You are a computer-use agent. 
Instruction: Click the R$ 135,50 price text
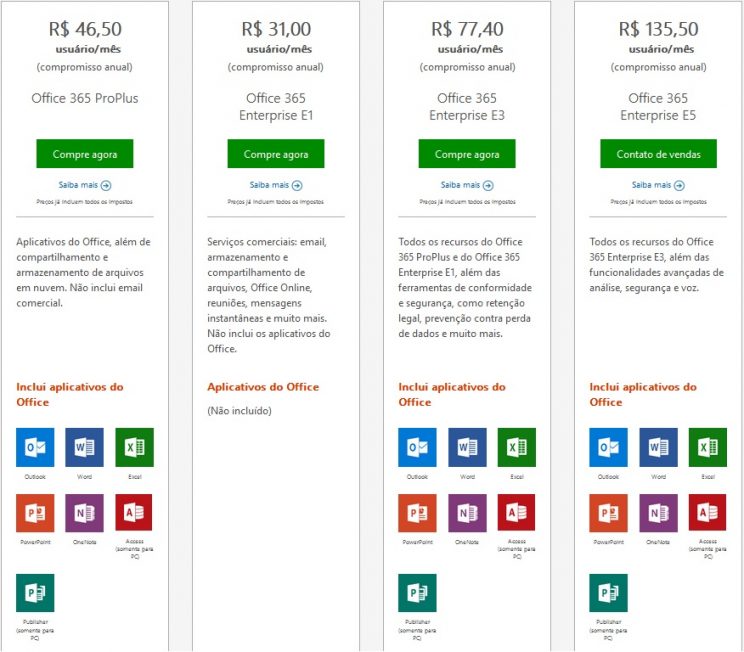[x=659, y=29]
